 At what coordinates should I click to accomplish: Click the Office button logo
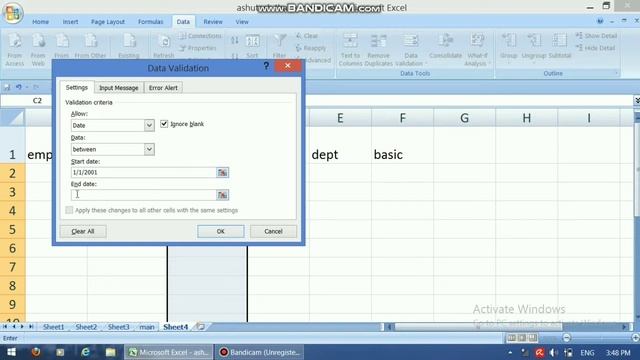tap(12, 13)
